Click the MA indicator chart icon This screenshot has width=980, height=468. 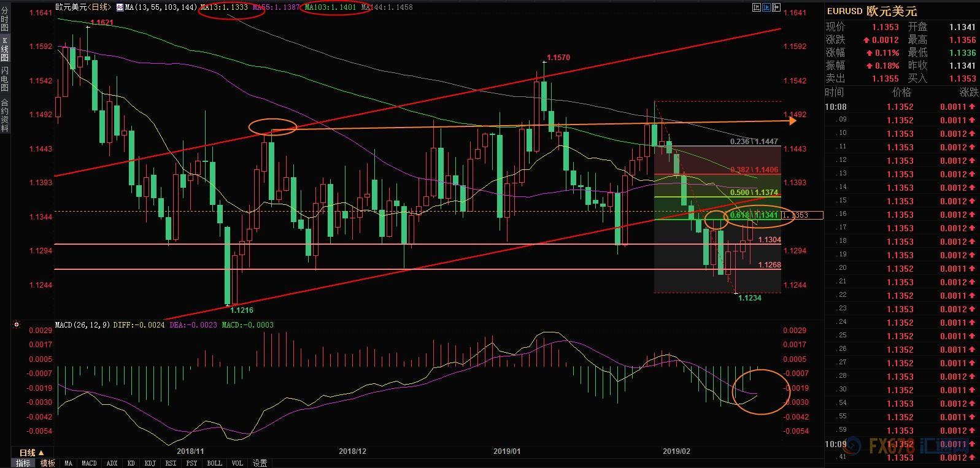[119, 7]
